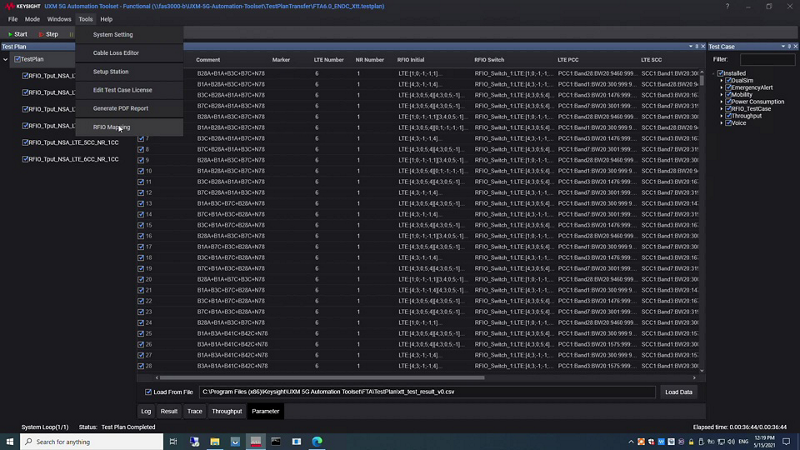The height and width of the screenshot is (450, 800).
Task: Click the horizontal scrollbar under the table
Action: [x=322, y=378]
